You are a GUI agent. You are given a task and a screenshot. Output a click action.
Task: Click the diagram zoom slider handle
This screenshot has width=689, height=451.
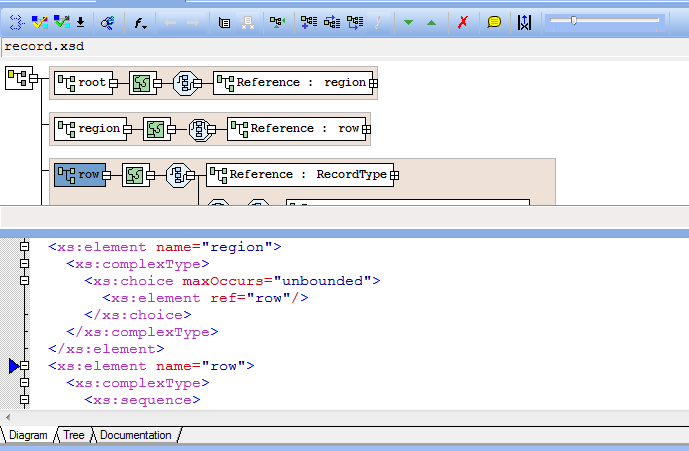pos(573,20)
